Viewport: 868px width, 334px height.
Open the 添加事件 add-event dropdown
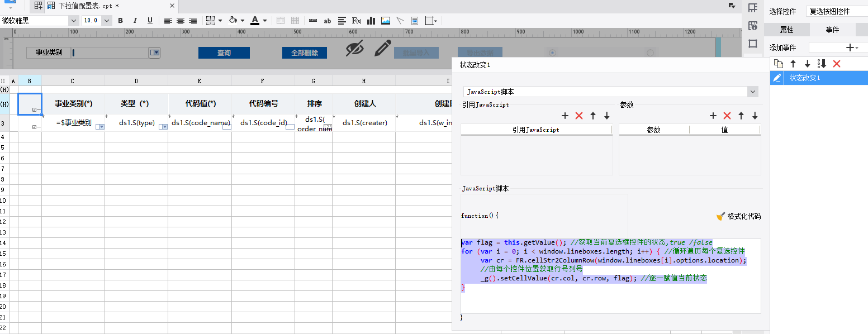tap(838, 47)
